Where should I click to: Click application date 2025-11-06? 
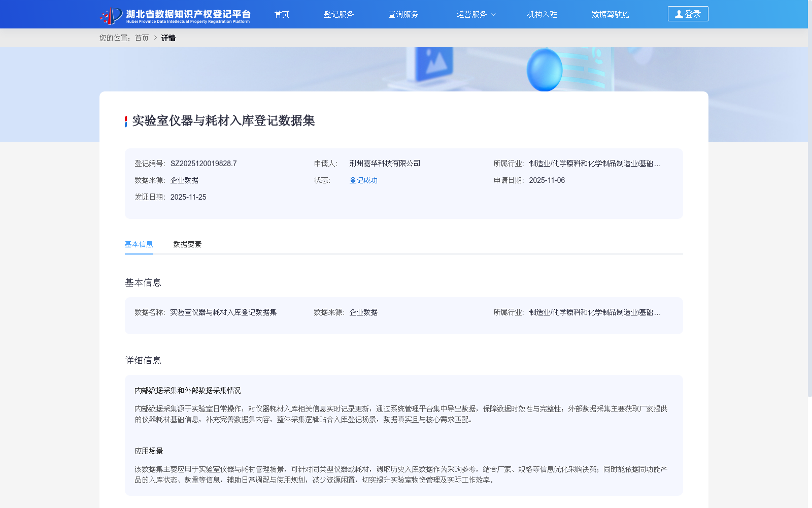pyautogui.click(x=547, y=180)
